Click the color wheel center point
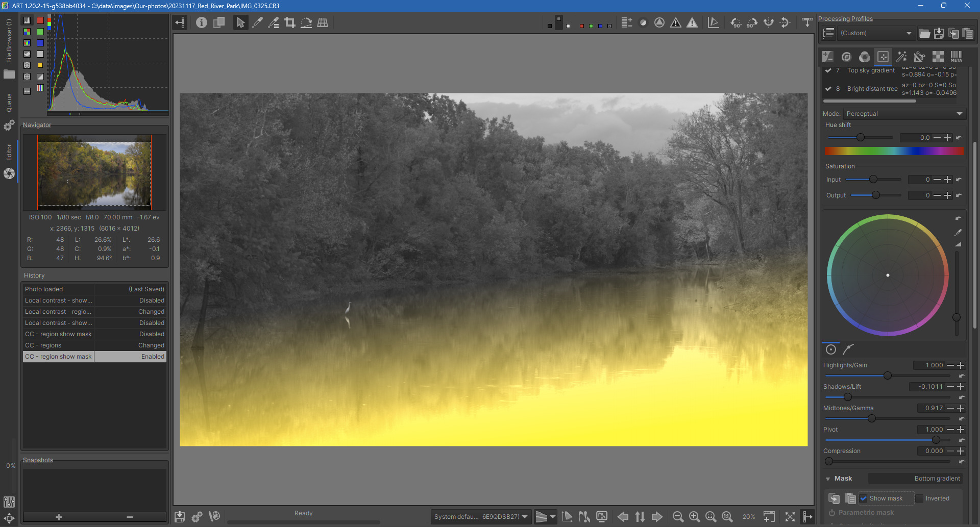Viewport: 980px width, 527px height. coord(888,275)
